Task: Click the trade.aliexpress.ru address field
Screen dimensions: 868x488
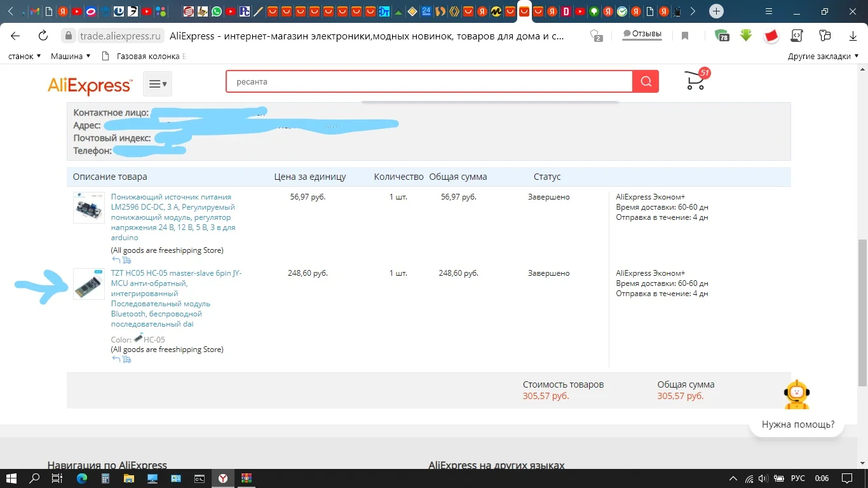Action: [x=121, y=36]
